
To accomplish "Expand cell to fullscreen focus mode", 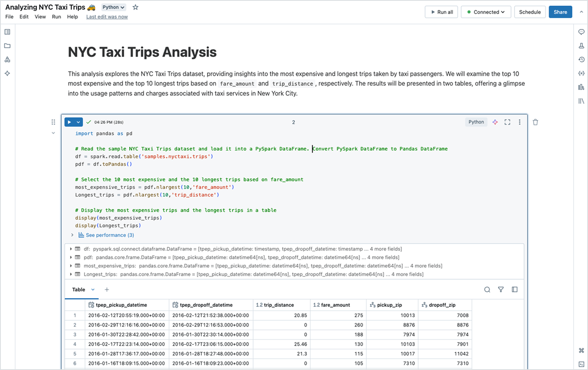I will (507, 122).
